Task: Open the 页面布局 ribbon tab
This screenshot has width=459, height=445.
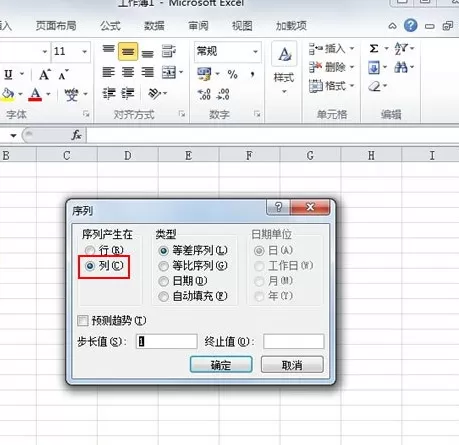Action: [56, 26]
